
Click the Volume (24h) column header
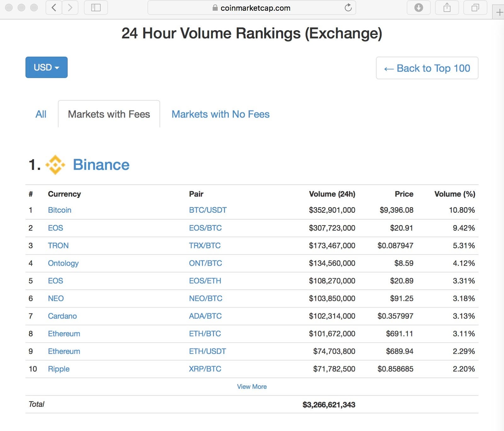tap(332, 194)
